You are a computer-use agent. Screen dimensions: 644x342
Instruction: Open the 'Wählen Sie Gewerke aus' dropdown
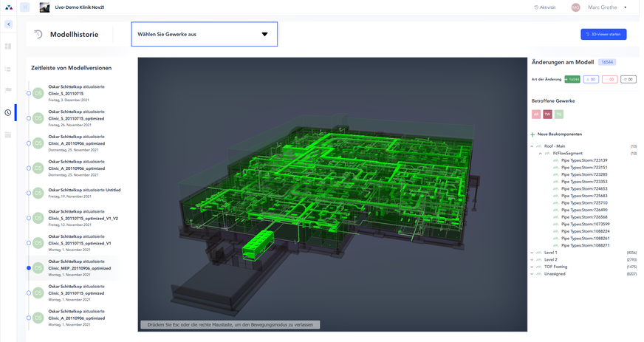(205, 34)
